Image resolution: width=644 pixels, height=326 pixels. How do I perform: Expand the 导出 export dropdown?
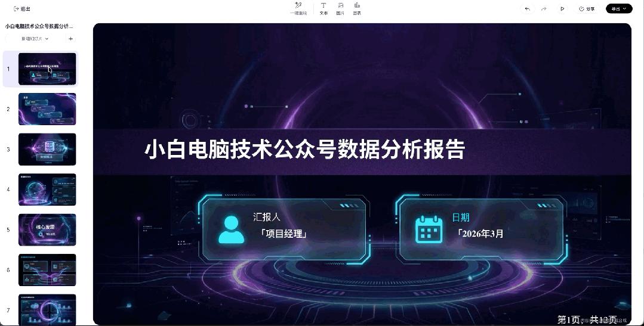point(619,8)
